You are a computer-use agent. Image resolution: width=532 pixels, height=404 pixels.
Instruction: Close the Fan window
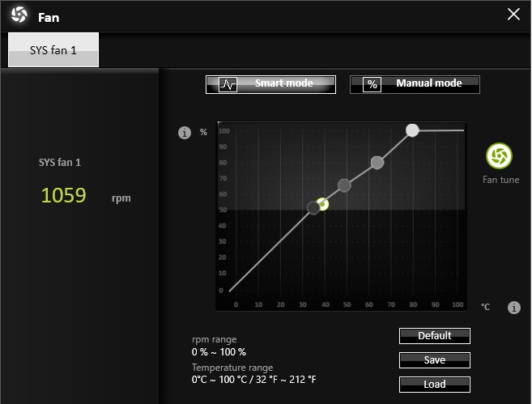click(x=513, y=14)
